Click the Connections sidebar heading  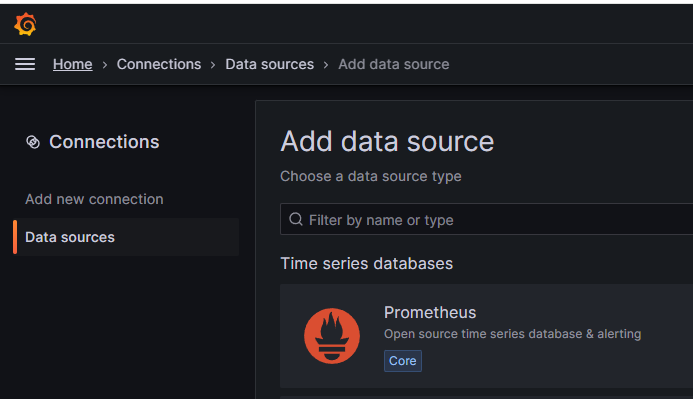[104, 142]
